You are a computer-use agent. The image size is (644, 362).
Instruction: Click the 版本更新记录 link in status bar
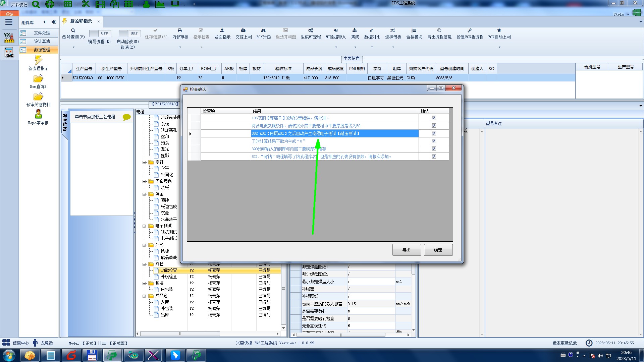click(565, 343)
